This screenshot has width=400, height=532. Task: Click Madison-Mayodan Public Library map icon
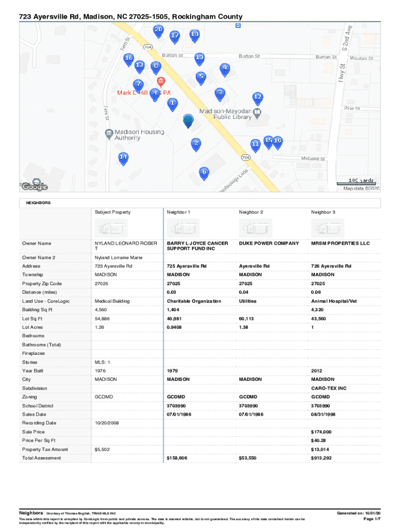coord(257,112)
